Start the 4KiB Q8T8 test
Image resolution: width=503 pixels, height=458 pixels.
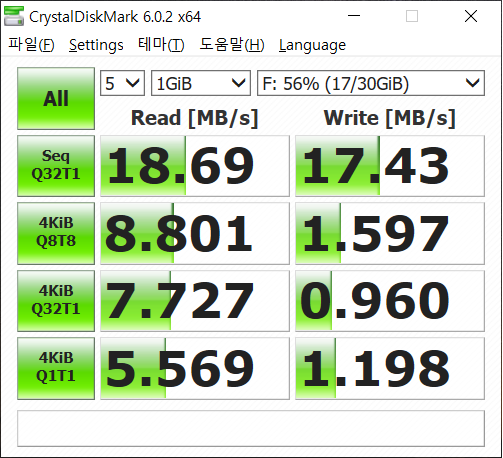[56, 233]
